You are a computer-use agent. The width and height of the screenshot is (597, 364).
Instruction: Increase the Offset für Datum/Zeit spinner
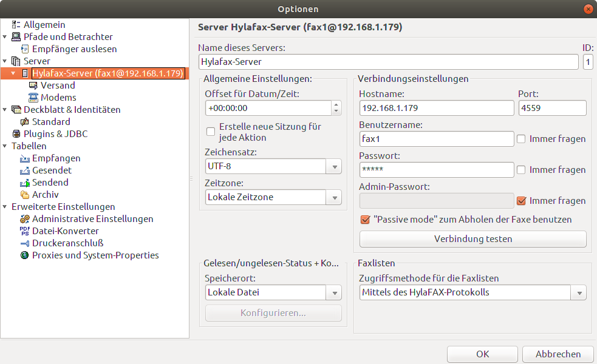336,104
